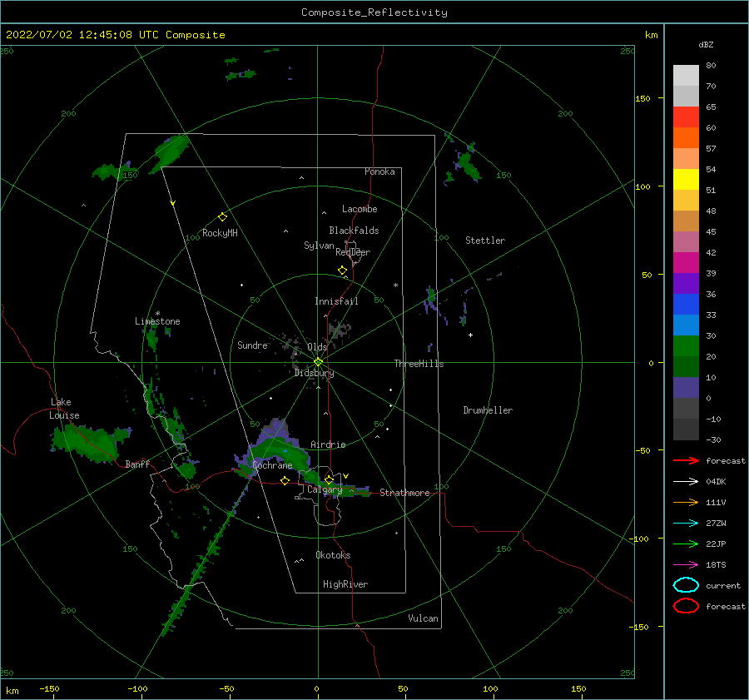749x700 pixels.
Task: Click the yellow diamond at radar center
Action: click(x=318, y=362)
